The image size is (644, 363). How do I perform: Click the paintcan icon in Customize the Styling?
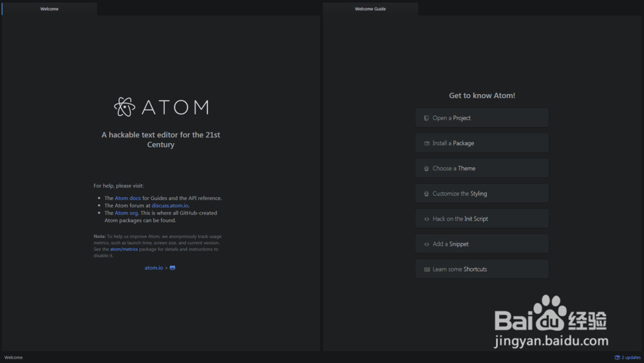(426, 193)
